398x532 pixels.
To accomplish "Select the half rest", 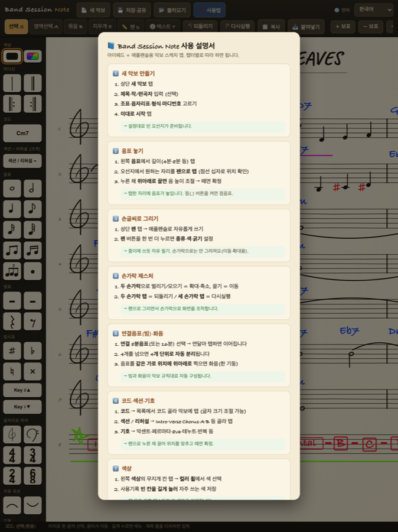I will (33, 301).
